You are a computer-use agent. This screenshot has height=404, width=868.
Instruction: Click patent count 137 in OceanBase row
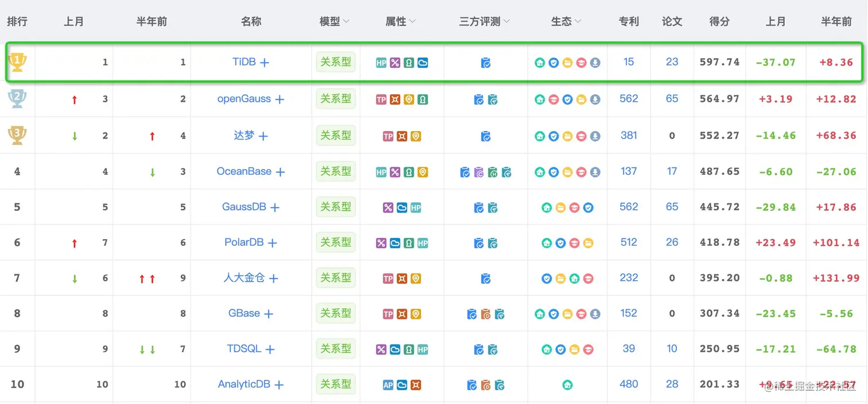[629, 171]
